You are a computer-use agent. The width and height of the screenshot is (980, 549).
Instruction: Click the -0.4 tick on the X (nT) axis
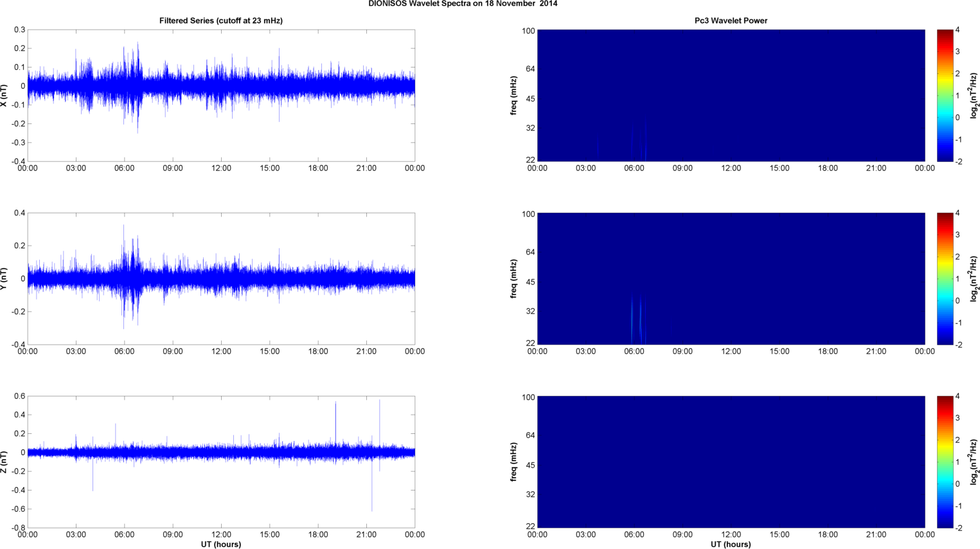(x=18, y=161)
